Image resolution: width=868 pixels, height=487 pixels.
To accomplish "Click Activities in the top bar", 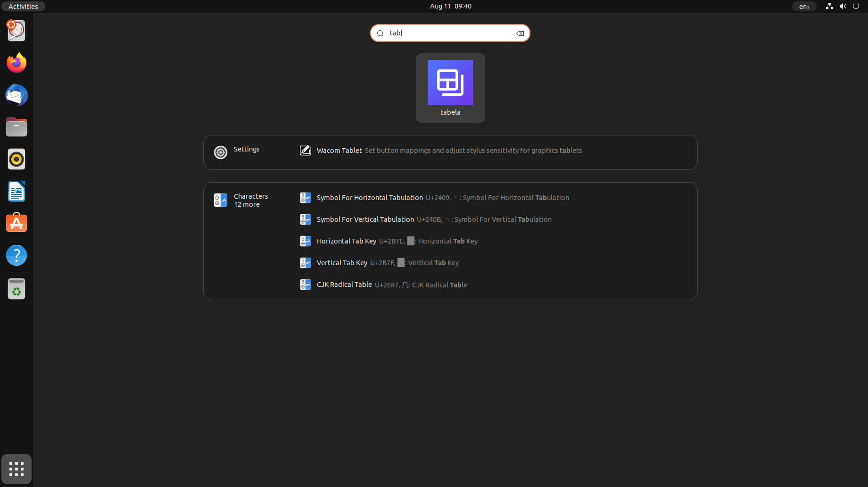I will coord(23,6).
